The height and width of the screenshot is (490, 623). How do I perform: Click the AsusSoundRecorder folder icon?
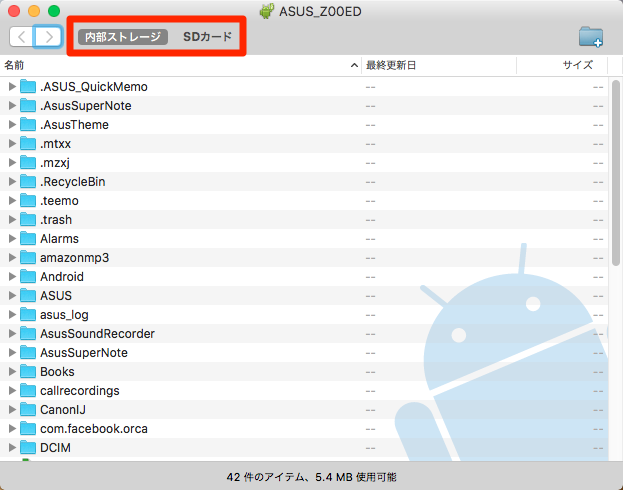(28, 333)
